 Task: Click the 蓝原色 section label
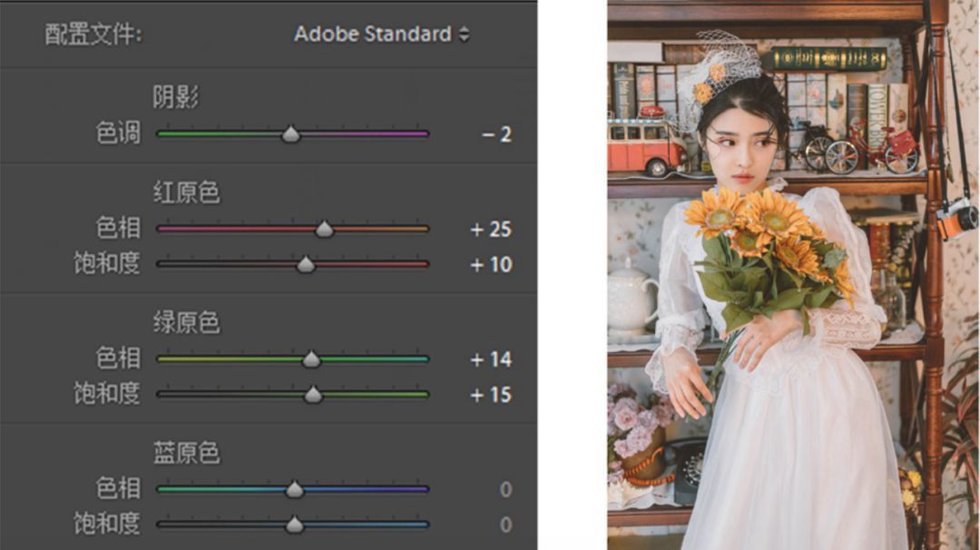click(x=186, y=453)
